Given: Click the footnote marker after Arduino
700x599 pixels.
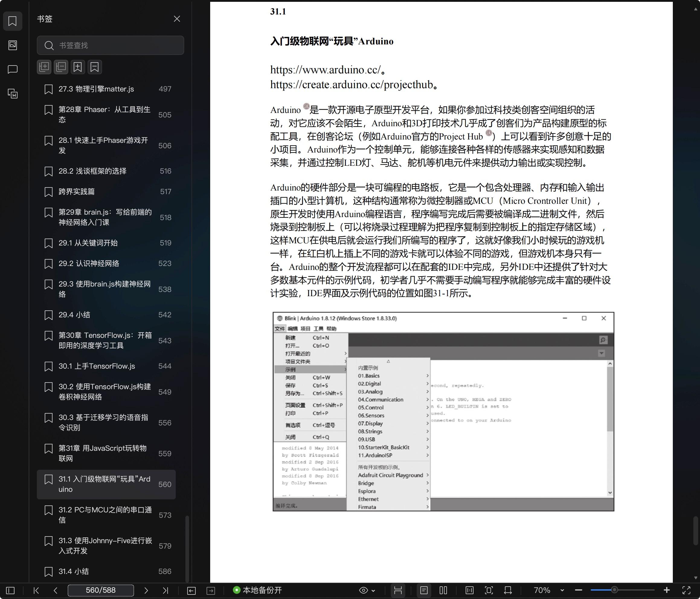Looking at the screenshot, I should (x=306, y=106).
